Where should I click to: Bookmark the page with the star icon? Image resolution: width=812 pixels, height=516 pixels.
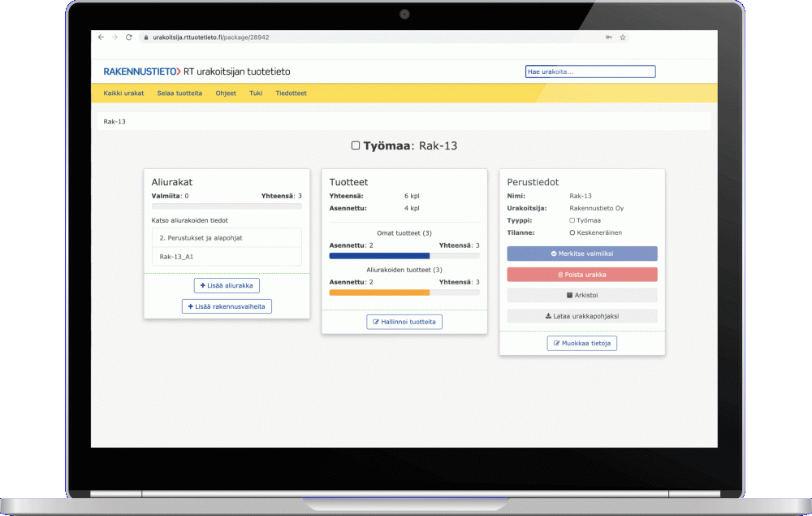[x=623, y=37]
